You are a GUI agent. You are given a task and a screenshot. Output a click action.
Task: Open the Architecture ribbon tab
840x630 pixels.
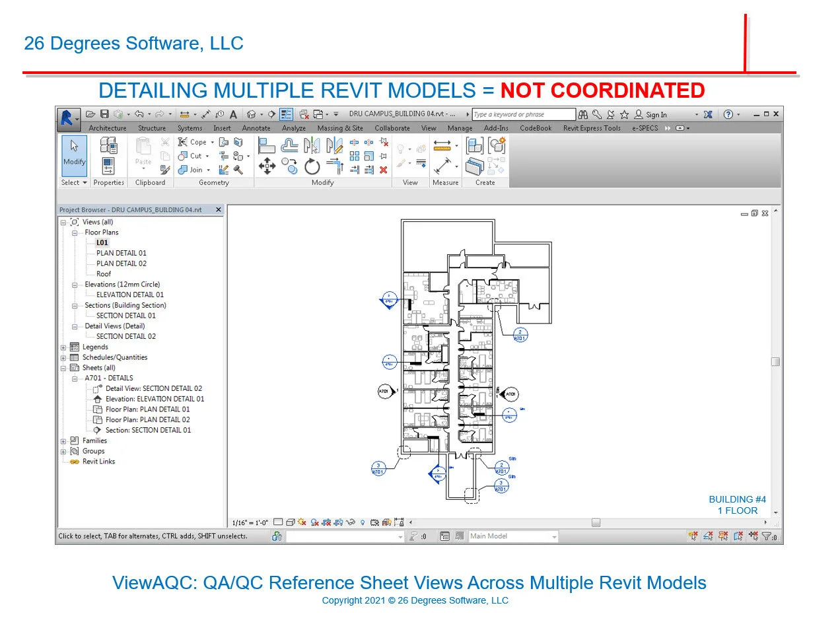click(x=108, y=128)
